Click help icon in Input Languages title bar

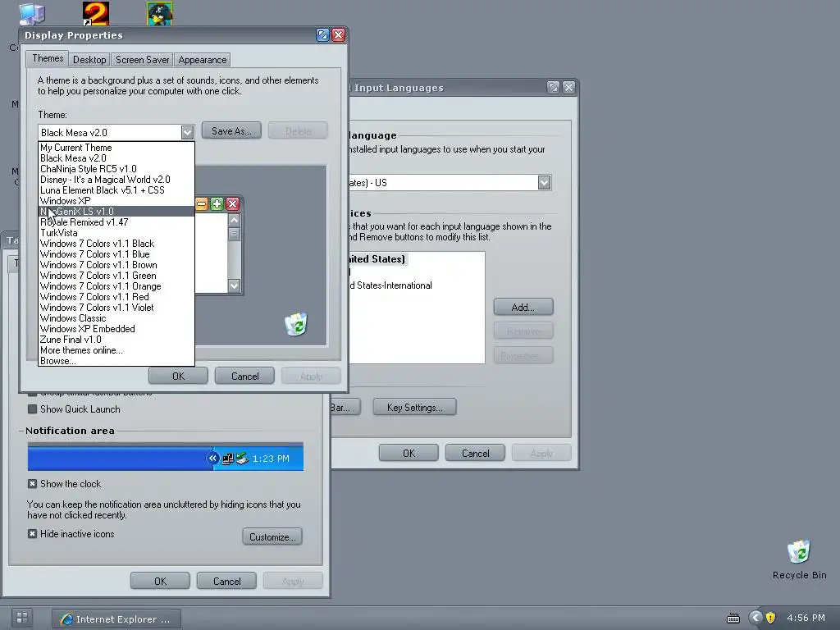tap(554, 87)
